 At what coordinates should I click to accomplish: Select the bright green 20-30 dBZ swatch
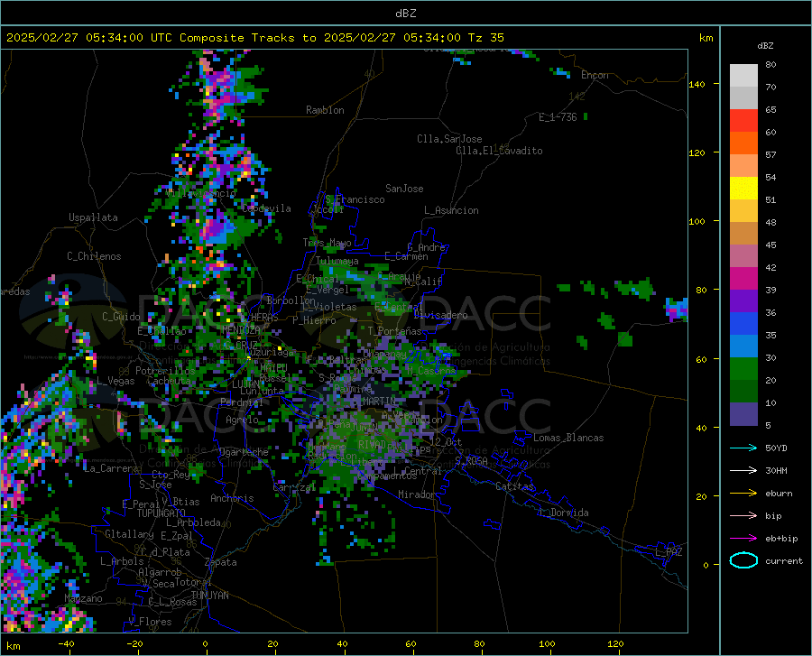tap(743, 369)
